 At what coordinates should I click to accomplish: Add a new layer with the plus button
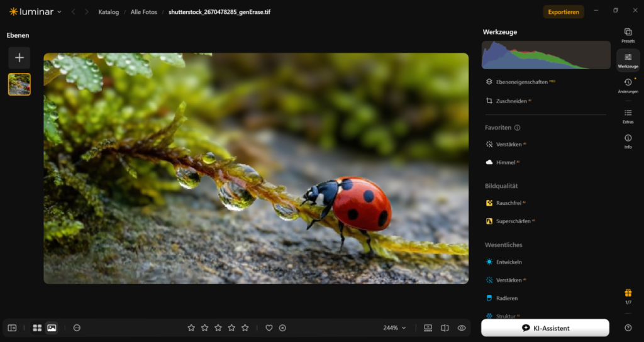(19, 58)
